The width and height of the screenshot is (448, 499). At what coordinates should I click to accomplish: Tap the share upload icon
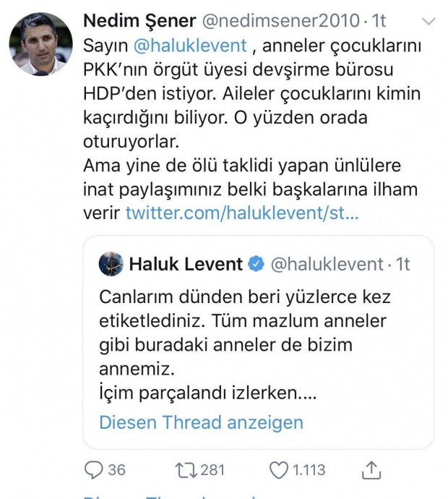pyautogui.click(x=371, y=470)
